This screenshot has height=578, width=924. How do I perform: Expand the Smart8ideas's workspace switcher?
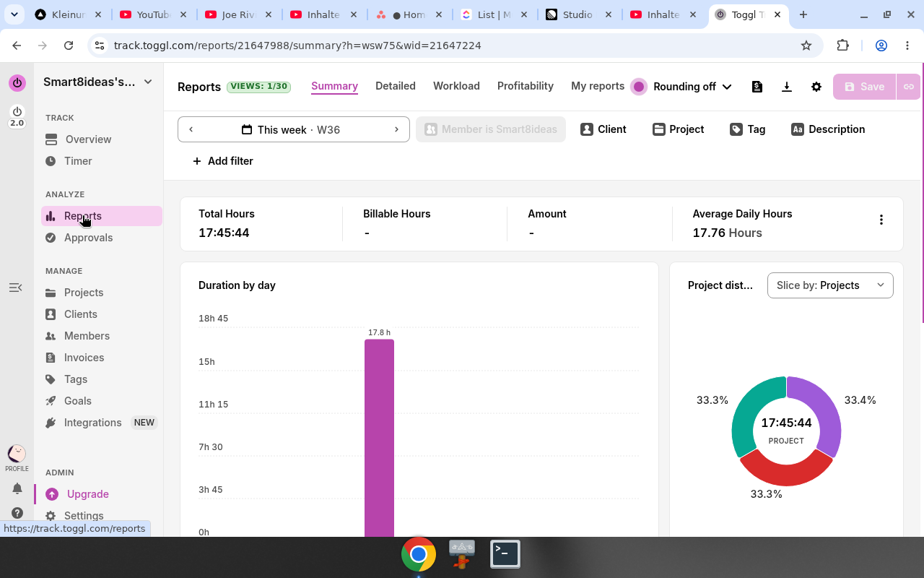[x=98, y=82]
